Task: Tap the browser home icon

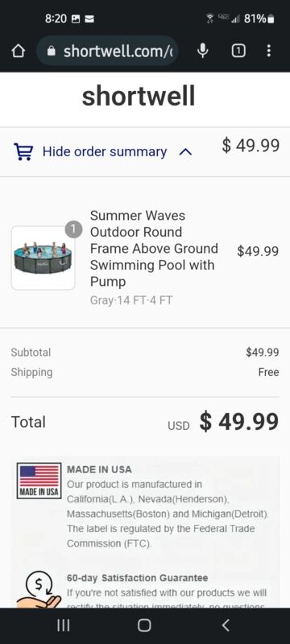Action: point(18,51)
